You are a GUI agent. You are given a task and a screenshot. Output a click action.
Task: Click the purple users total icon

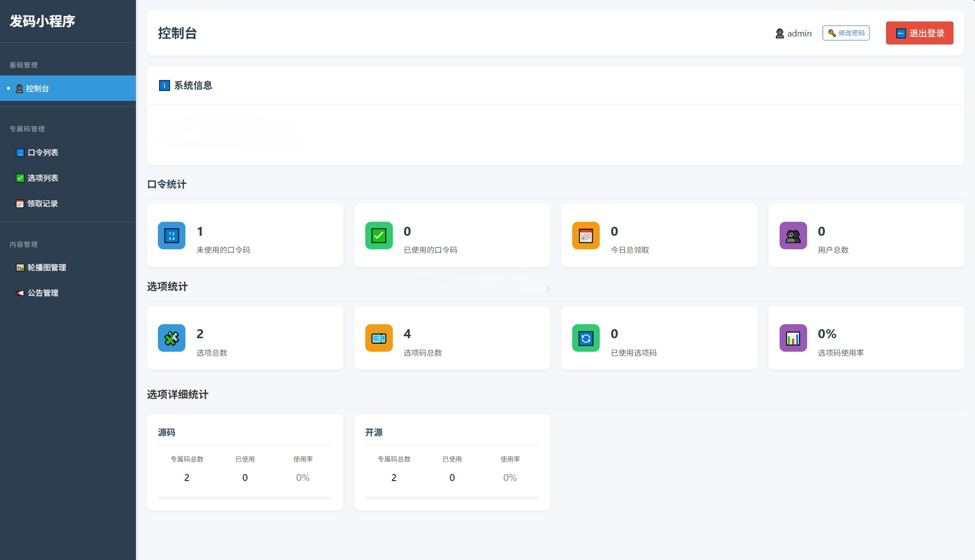(x=793, y=236)
